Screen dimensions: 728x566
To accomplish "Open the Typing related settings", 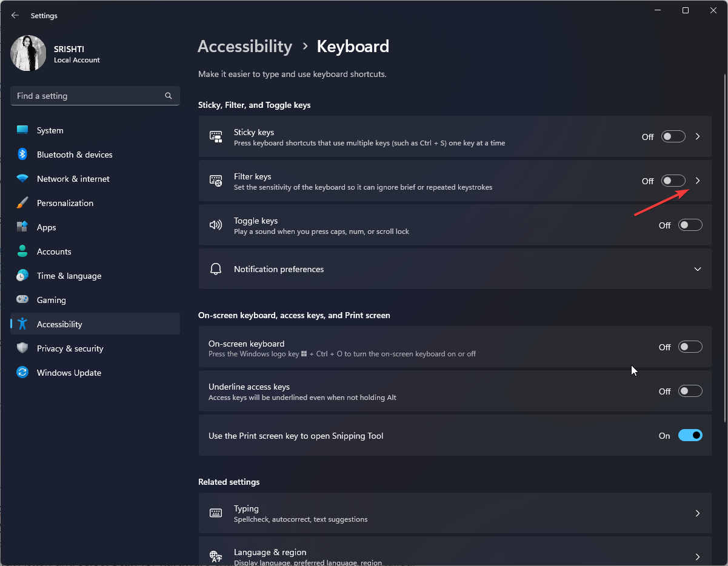I will (455, 513).
